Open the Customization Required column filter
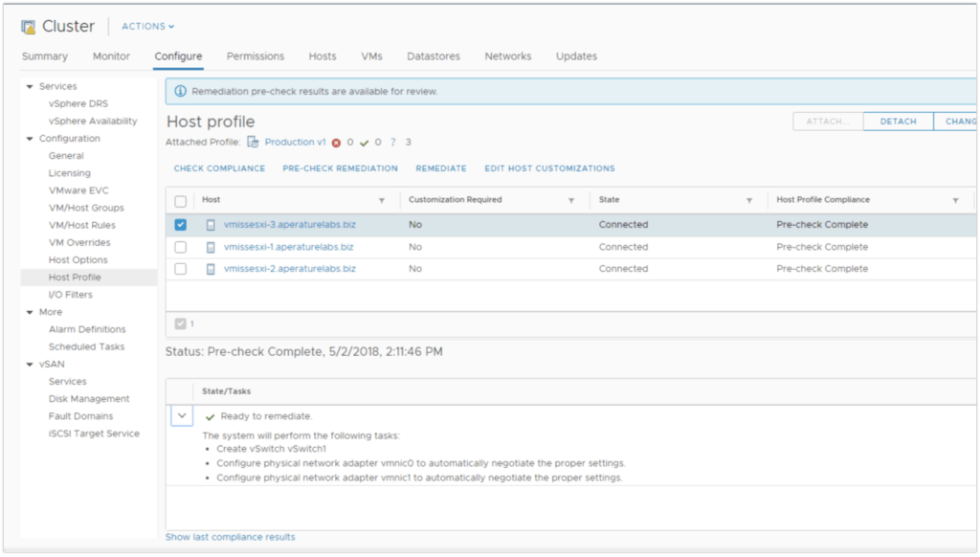The width and height of the screenshot is (980, 557). tap(570, 201)
